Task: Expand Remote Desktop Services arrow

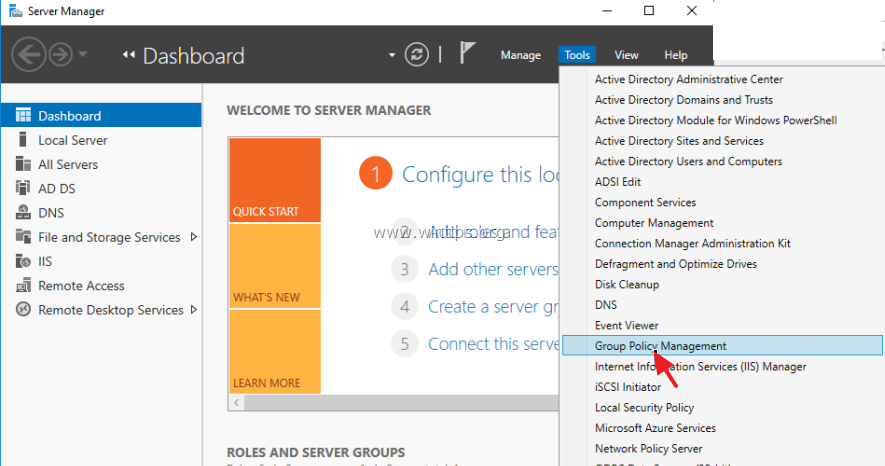Action: 194,310
